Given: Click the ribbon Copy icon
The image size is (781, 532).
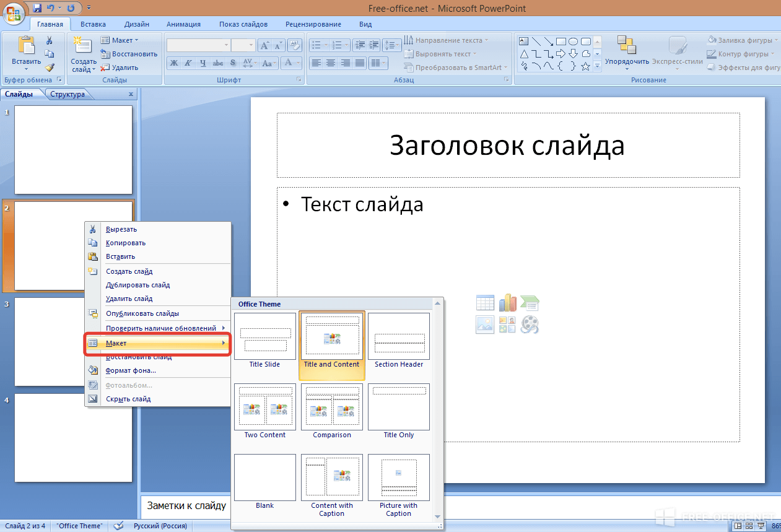Looking at the screenshot, I should click(50, 54).
